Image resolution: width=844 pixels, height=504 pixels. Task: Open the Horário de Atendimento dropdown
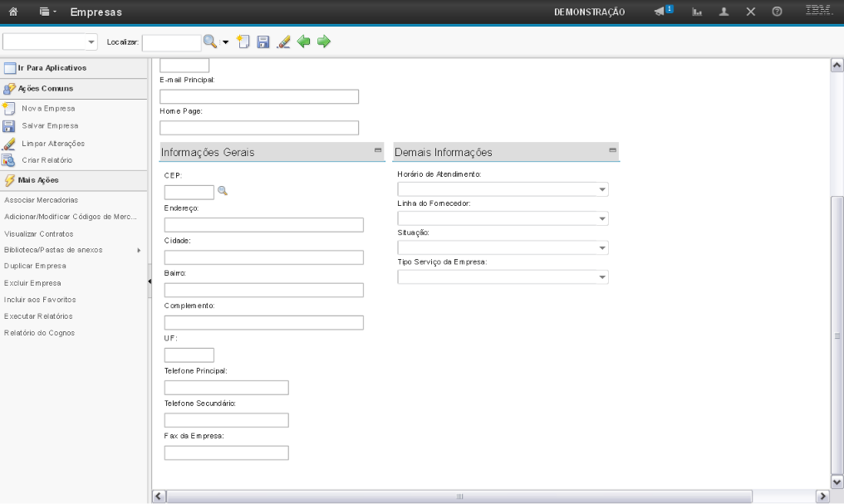coord(603,190)
